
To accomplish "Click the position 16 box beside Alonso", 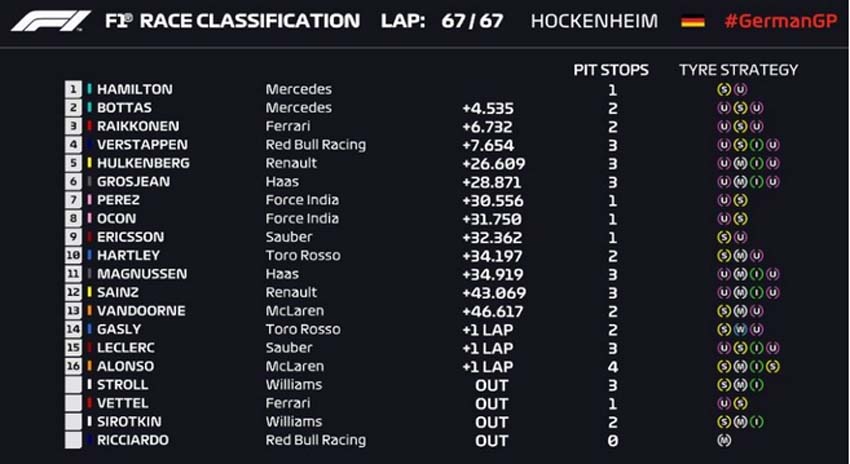I will (x=73, y=366).
